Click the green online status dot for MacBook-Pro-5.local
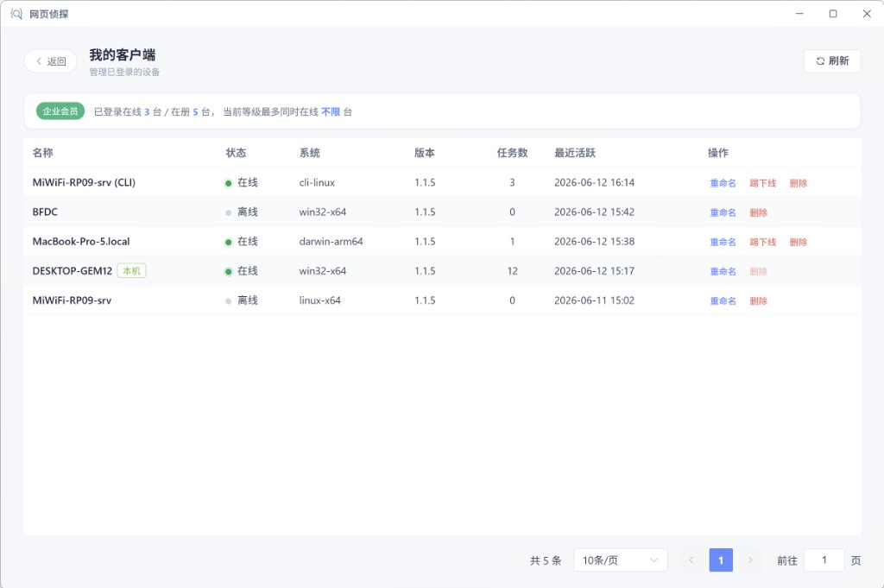The width and height of the screenshot is (884, 588). tap(228, 243)
